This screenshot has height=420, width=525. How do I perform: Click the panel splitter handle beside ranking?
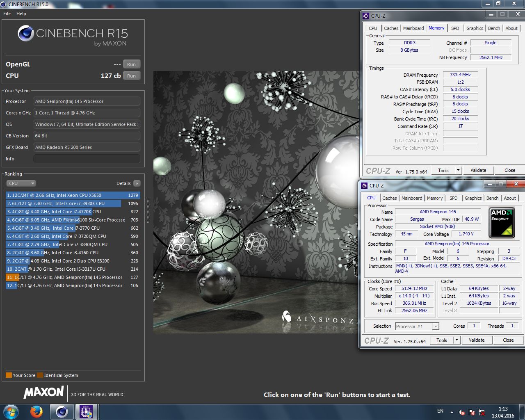[x=148, y=211]
